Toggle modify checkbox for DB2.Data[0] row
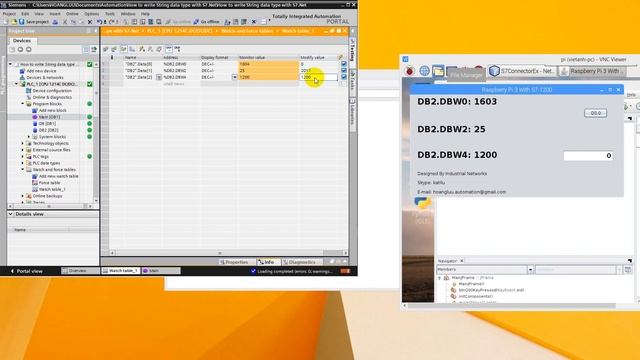Image resolution: width=640 pixels, height=360 pixels. point(344,64)
